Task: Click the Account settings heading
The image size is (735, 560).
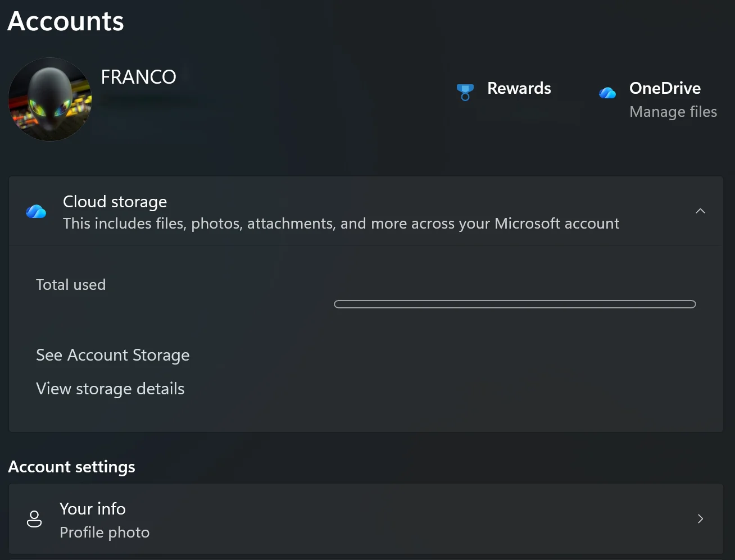Action: click(72, 467)
